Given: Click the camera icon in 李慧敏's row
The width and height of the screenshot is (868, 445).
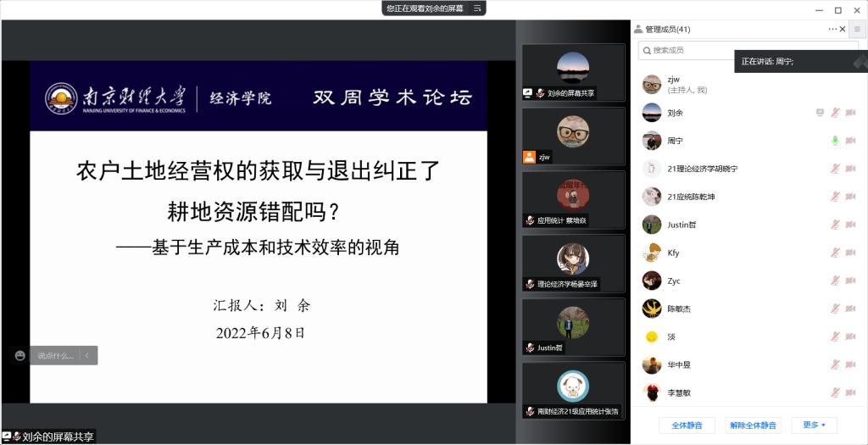Looking at the screenshot, I should pyautogui.click(x=850, y=392).
